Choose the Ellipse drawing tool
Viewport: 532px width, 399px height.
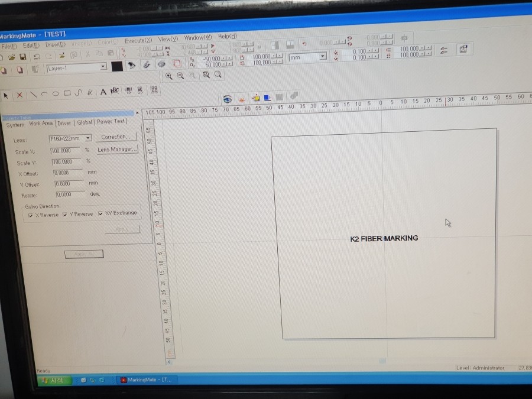(56, 93)
